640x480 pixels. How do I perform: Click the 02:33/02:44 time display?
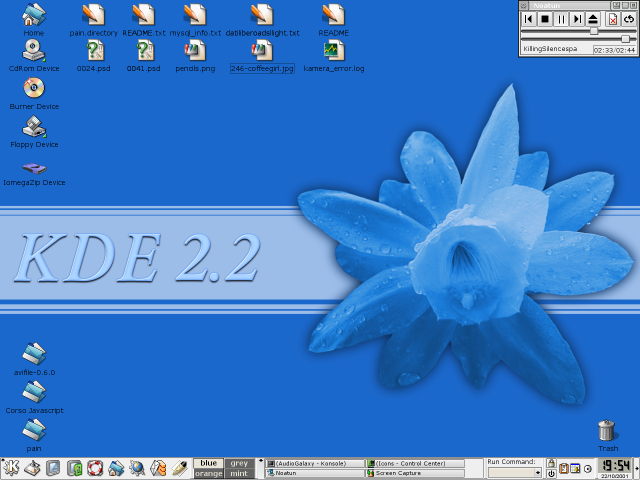[x=615, y=50]
